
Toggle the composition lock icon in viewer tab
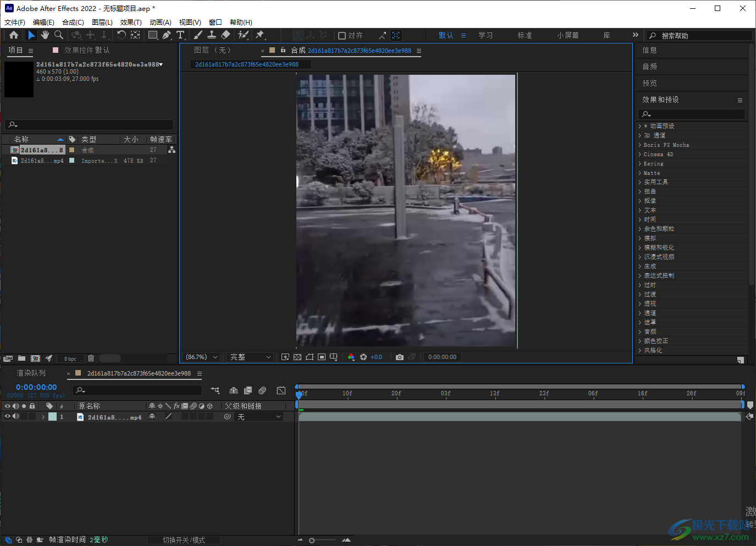coord(283,50)
